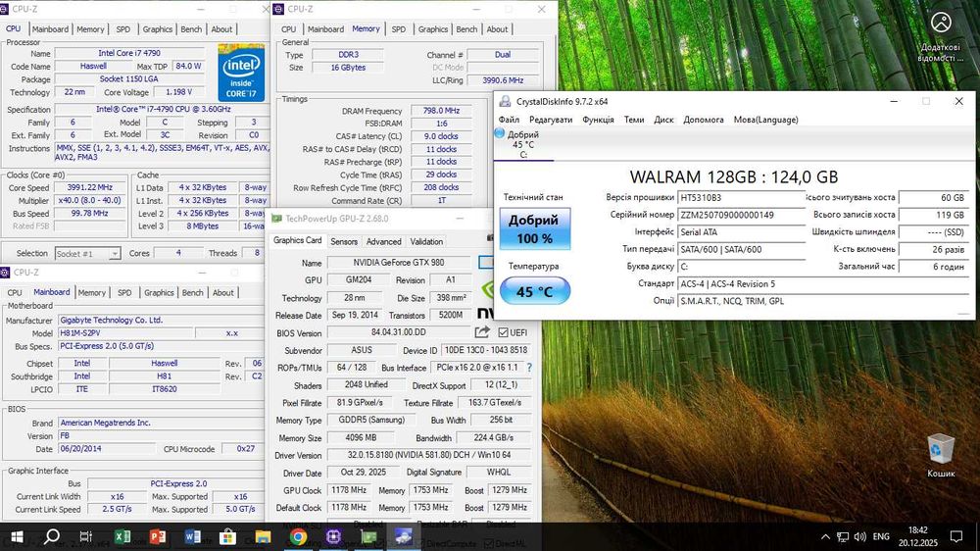Click the motherboard model H81M-S2PV value
Viewport: 980px width, 551px height.
[x=125, y=333]
